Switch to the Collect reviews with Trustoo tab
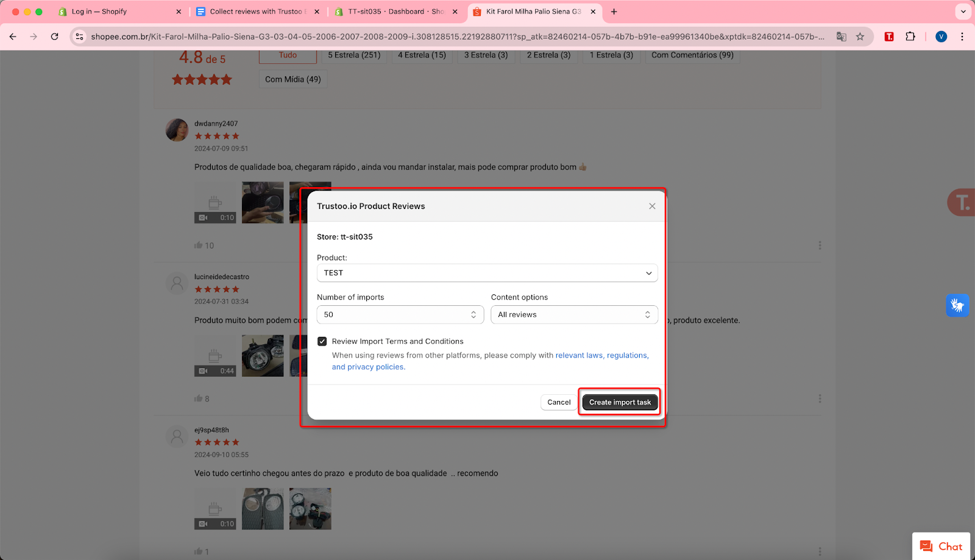 click(x=256, y=12)
